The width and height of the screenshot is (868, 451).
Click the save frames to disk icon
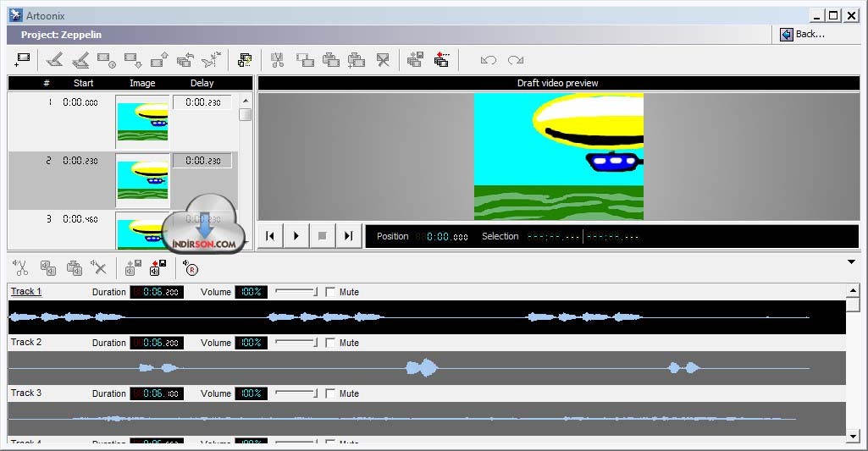[x=415, y=60]
